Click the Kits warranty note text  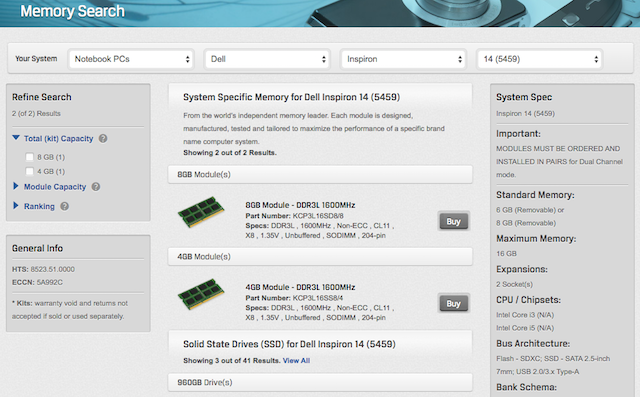pyautogui.click(x=70, y=310)
